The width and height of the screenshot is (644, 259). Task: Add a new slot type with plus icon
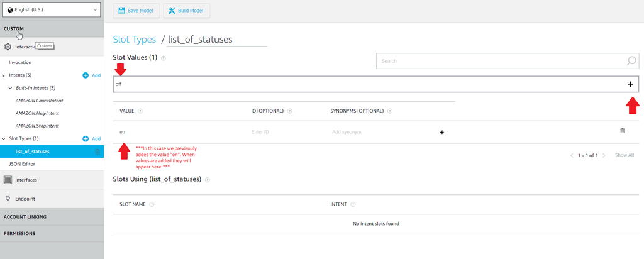coord(86,138)
